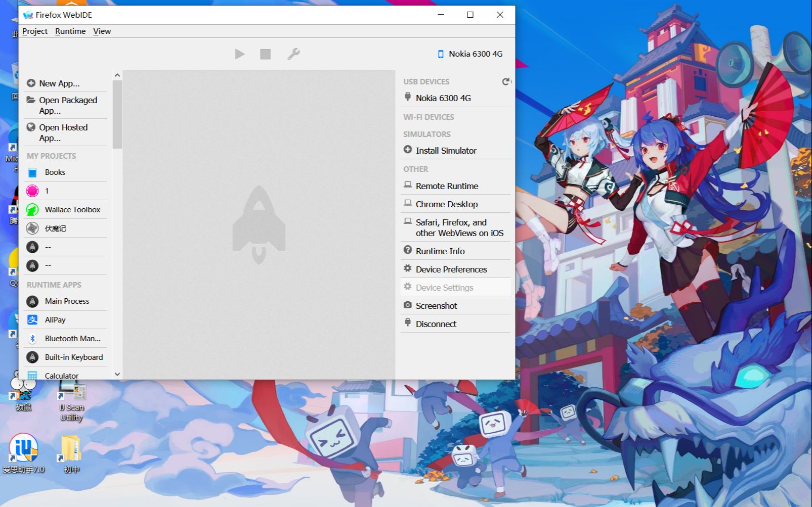This screenshot has width=812, height=507.
Task: Open the Runtime menu
Action: (70, 31)
